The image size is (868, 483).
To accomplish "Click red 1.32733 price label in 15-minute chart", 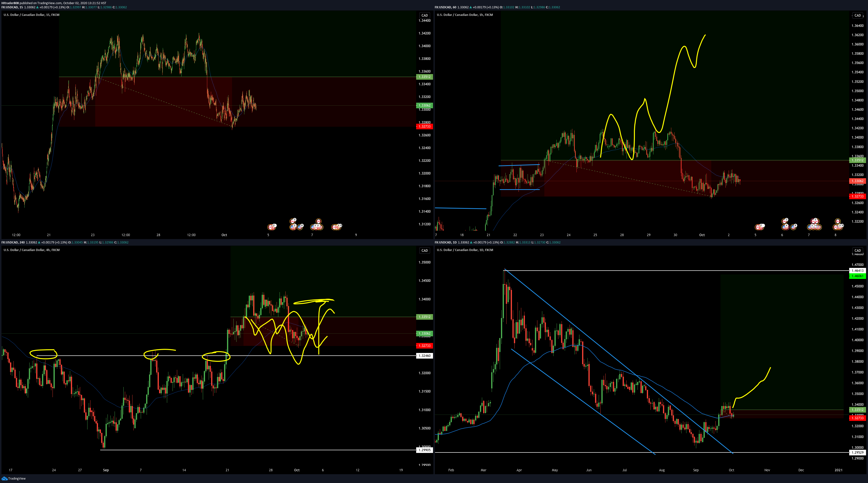I will [424, 126].
